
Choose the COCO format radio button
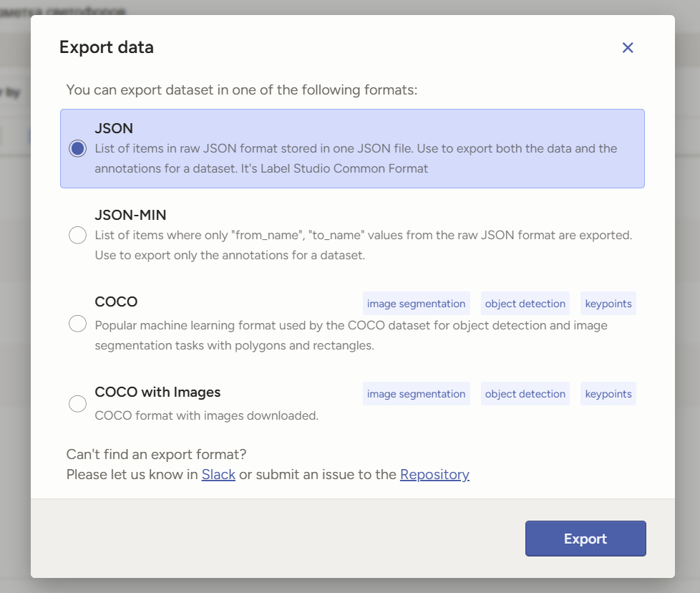(x=77, y=324)
